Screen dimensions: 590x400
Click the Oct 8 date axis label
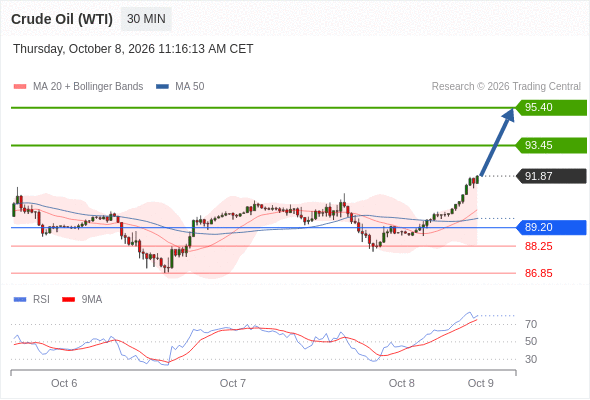coord(401,383)
